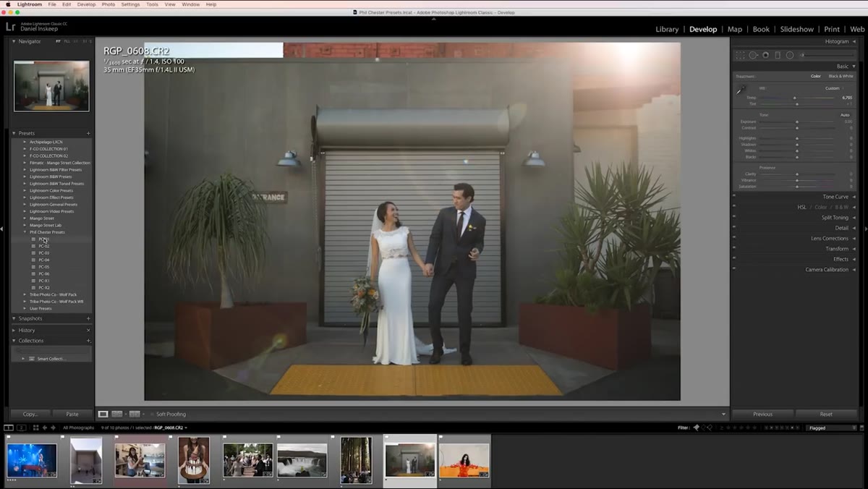
Task: Switch to Loupe view icon in toolbar
Action: click(103, 414)
